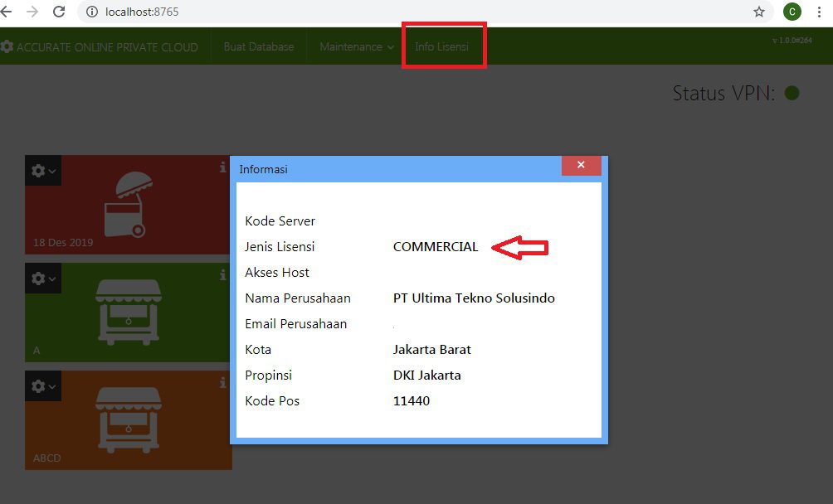833x504 pixels.
Task: Click the info icon on the ABCD tile
Action: [222, 382]
